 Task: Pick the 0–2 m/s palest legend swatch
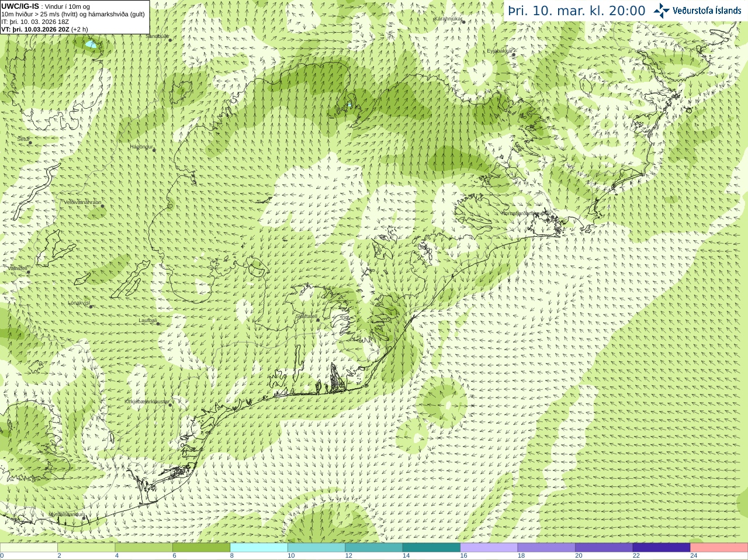pyautogui.click(x=29, y=548)
